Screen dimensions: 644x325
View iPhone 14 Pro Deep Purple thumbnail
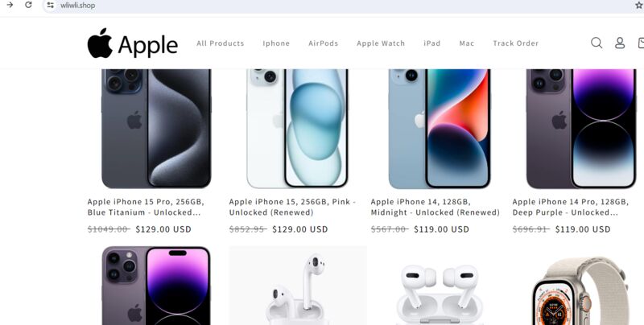(581, 129)
